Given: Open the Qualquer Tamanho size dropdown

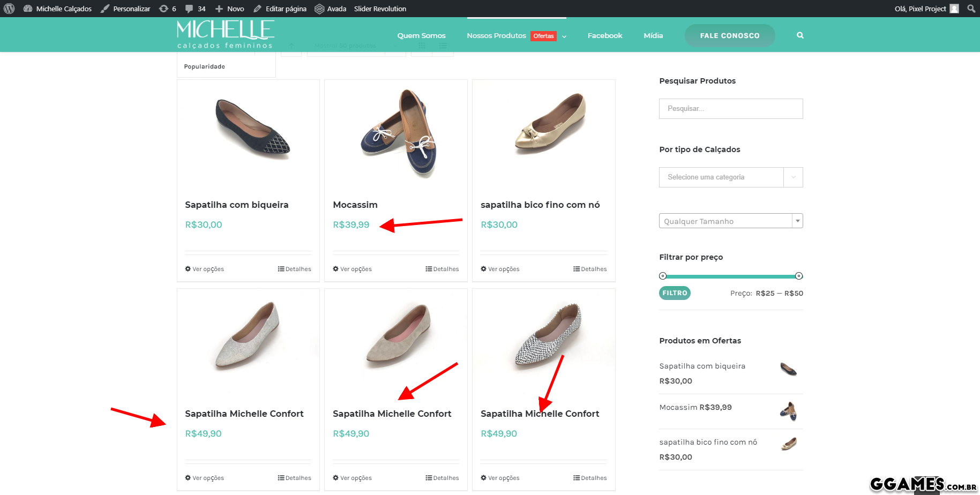Looking at the screenshot, I should pyautogui.click(x=797, y=221).
